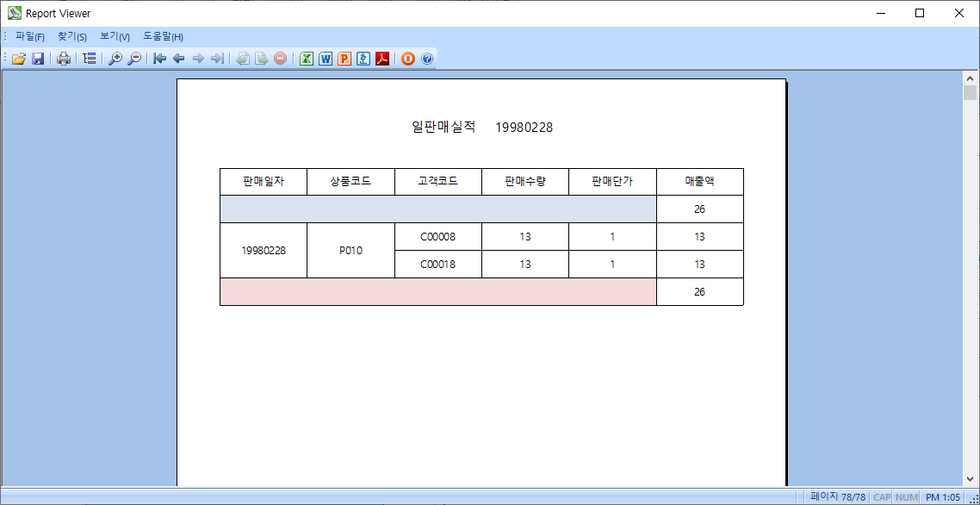Click the PM 1:05 clock in status bar

coord(942,497)
